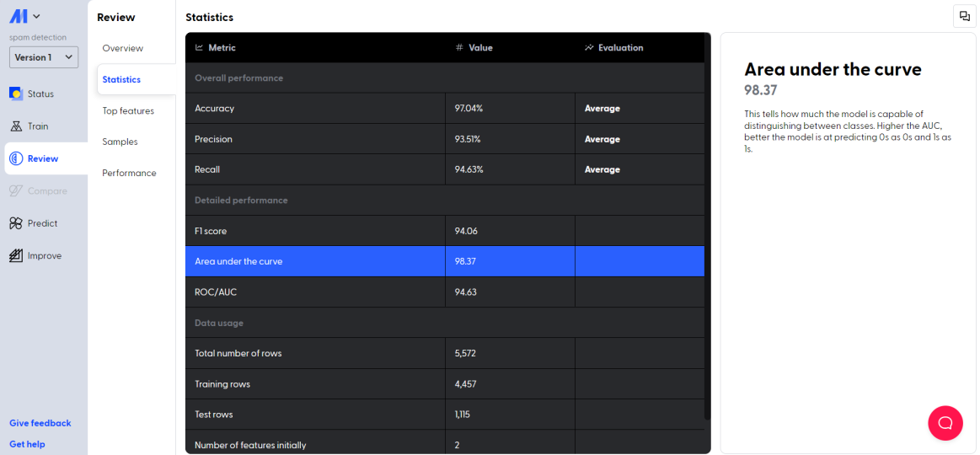Click the Area under the curve heading in details panel
This screenshot has width=980, height=455.
[833, 69]
